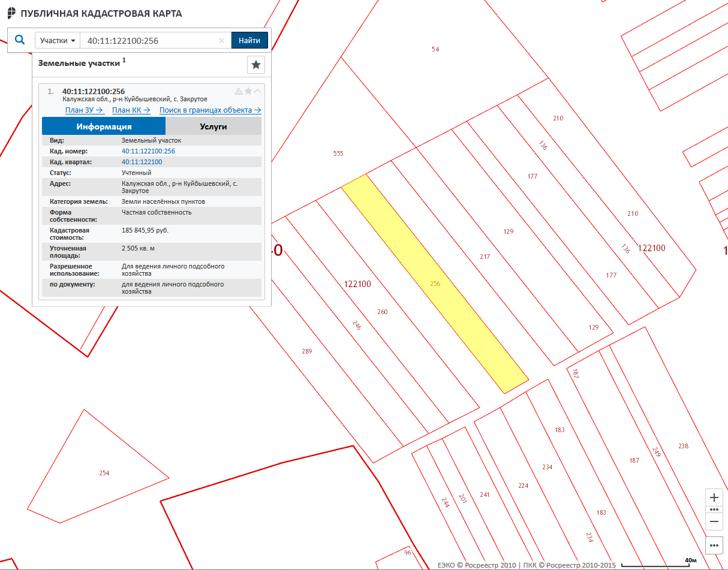Click the area value 2 505 кв. м
Screen dimensions: 728x570
tap(139, 248)
